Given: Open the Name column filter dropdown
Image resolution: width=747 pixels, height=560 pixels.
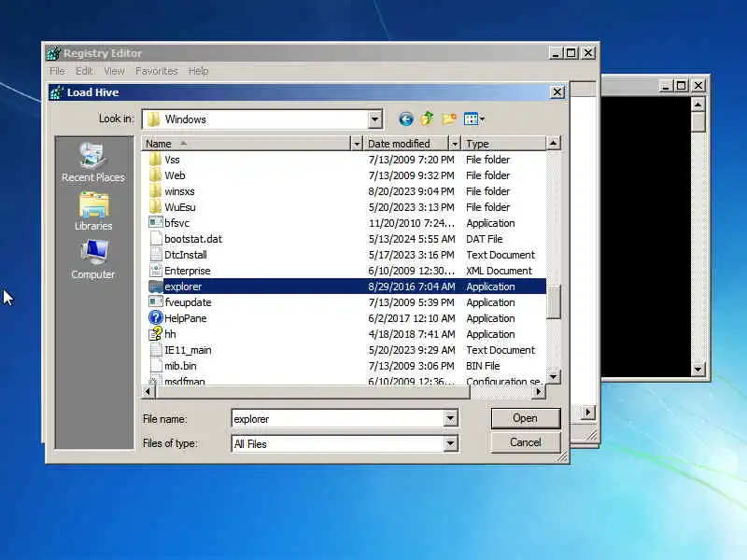Looking at the screenshot, I should 357,144.
